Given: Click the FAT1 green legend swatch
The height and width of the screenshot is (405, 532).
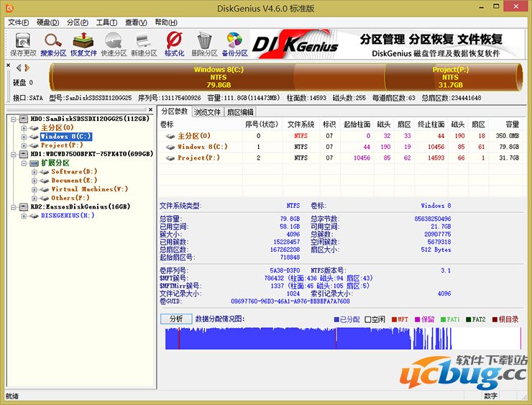Looking at the screenshot, I should [x=443, y=319].
